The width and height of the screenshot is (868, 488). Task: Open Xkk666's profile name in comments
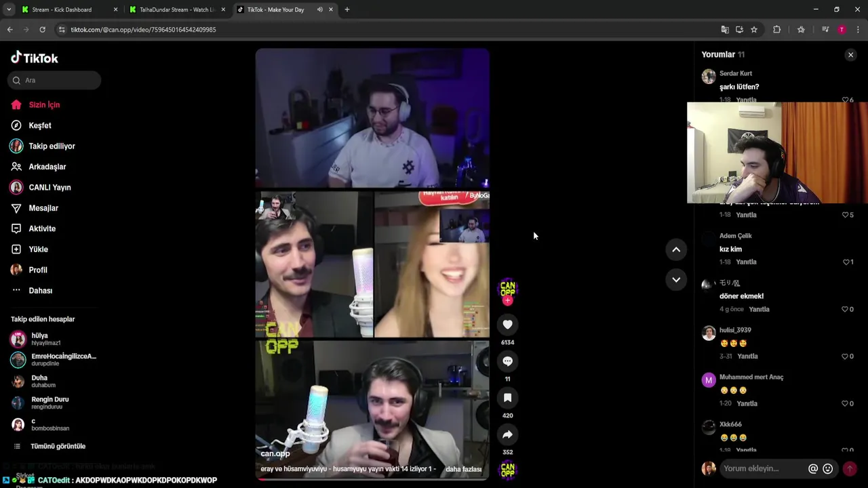(x=730, y=424)
